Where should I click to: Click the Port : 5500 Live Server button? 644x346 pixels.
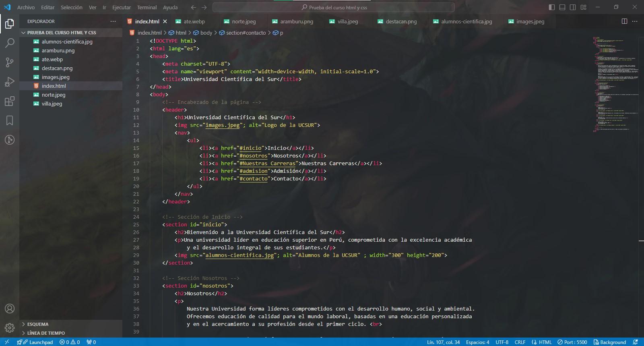(572, 342)
